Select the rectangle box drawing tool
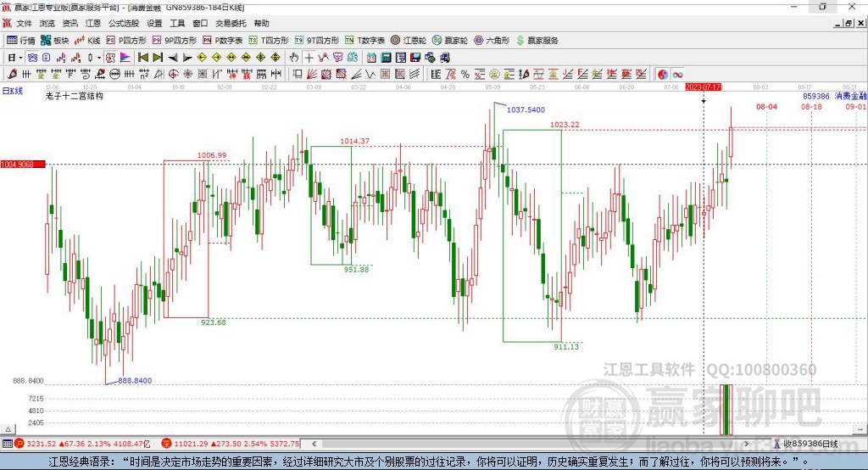Viewport: 868px width, 470px height. pos(298,75)
